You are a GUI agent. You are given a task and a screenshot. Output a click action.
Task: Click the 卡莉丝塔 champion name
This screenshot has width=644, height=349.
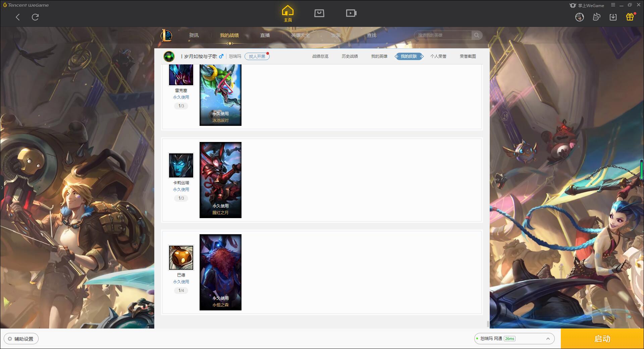point(181,183)
